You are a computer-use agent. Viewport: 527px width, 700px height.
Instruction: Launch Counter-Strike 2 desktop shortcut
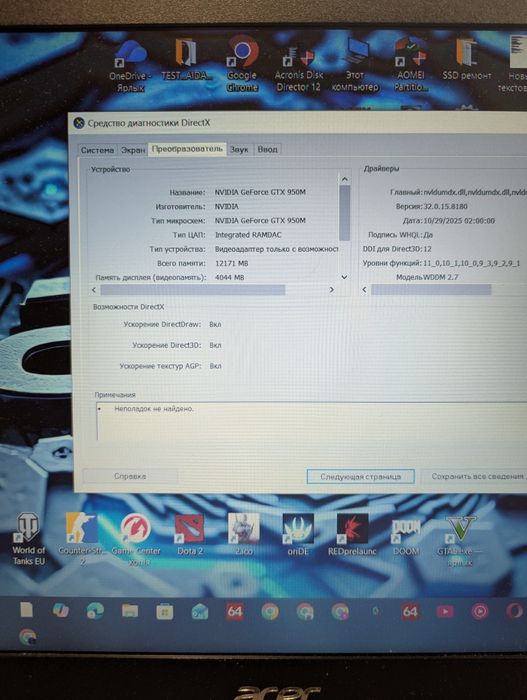coord(82,539)
